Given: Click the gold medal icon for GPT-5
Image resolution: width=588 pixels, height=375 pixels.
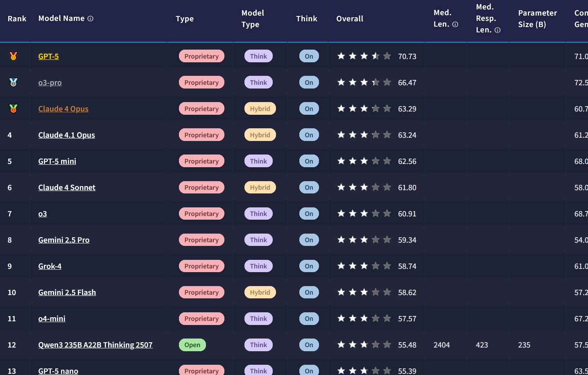Looking at the screenshot, I should pos(14,56).
